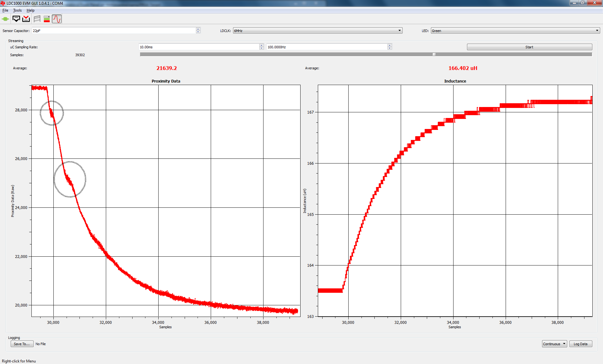This screenshot has height=364, width=603.
Task: Minimize the LDC1000 EVM GUI window
Action: (x=574, y=3)
